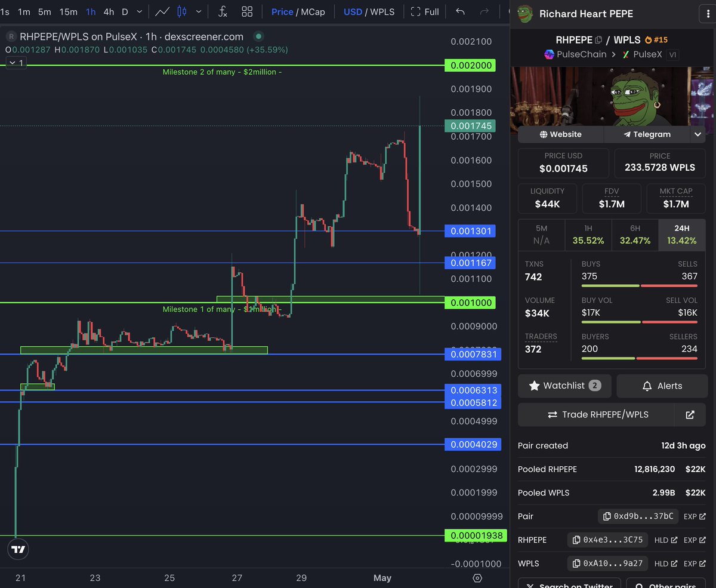Image resolution: width=716 pixels, height=588 pixels.
Task: Toggle USD in USD / WPLS switch
Action: tap(353, 11)
